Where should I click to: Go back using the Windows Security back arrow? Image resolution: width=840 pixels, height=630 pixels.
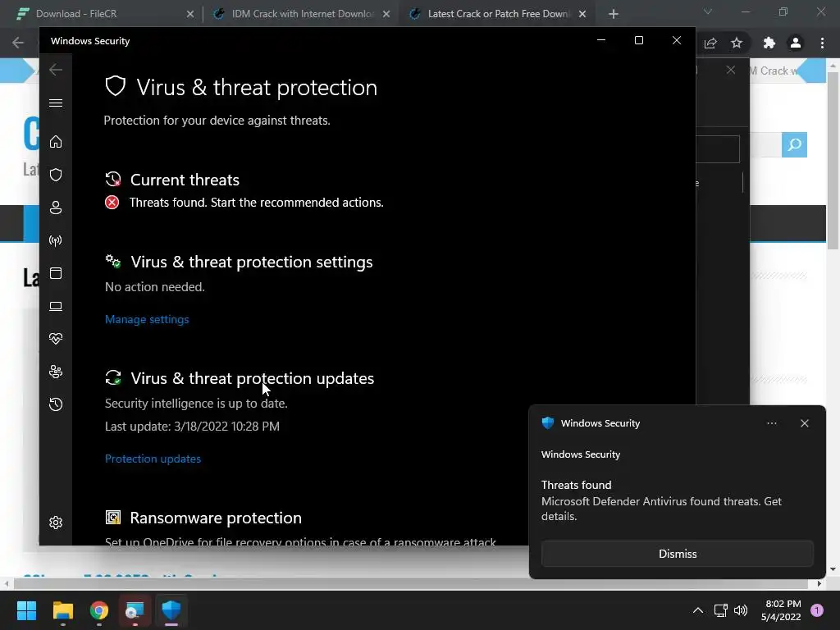pyautogui.click(x=56, y=70)
